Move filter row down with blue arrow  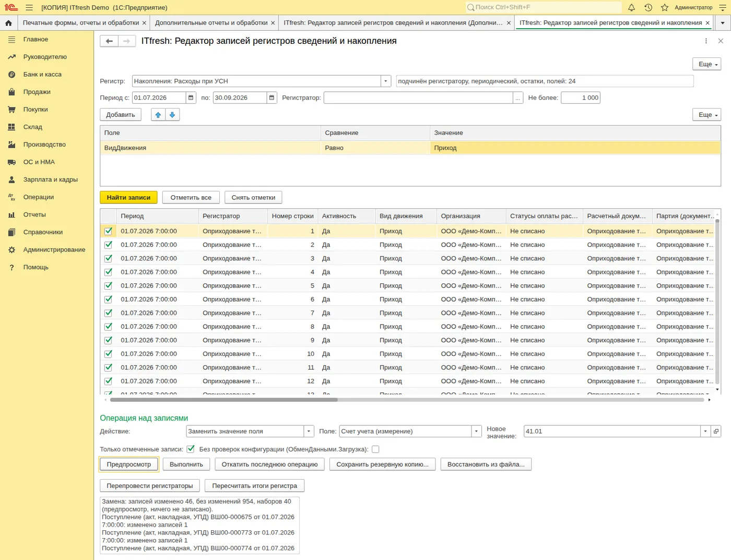pyautogui.click(x=172, y=115)
